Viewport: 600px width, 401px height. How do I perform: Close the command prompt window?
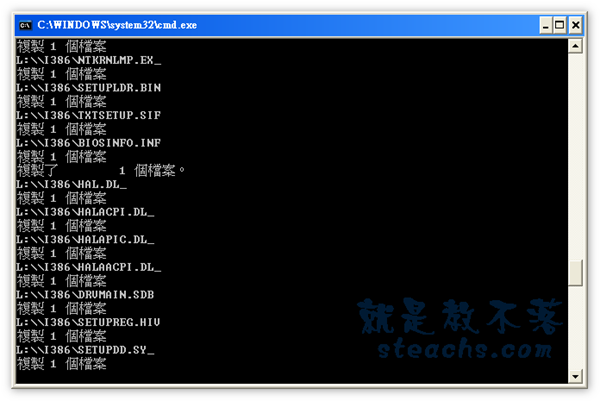tap(575, 26)
